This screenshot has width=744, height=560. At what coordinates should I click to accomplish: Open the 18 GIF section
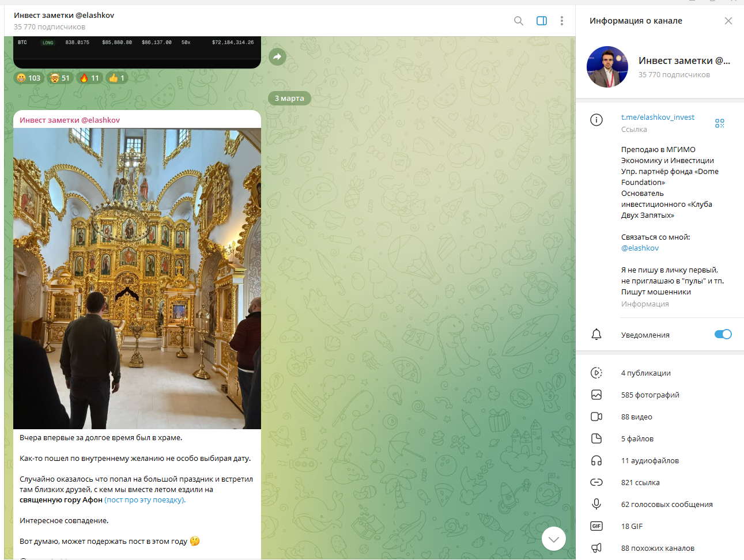(x=660, y=526)
